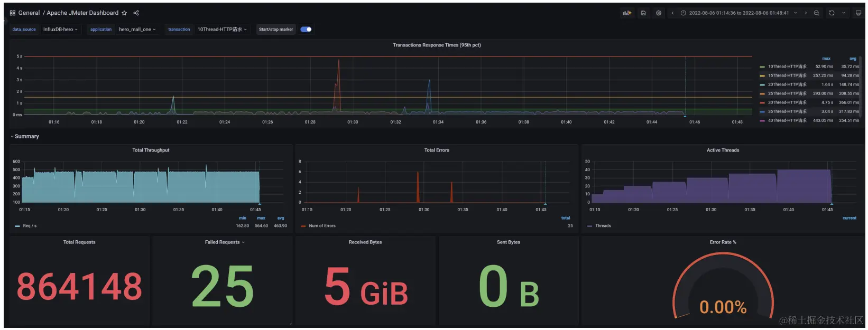The height and width of the screenshot is (330, 868).
Task: Click the 864148 Total Requests value
Action: pos(79,287)
